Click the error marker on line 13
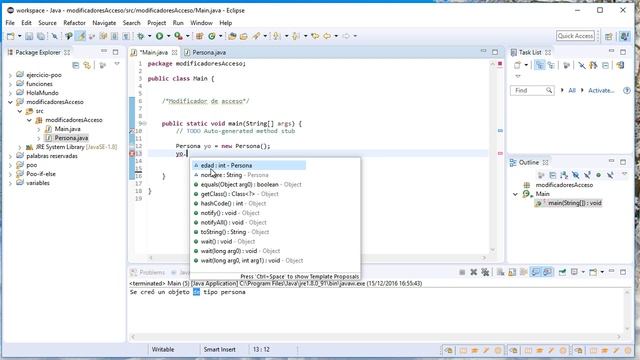 [x=132, y=154]
